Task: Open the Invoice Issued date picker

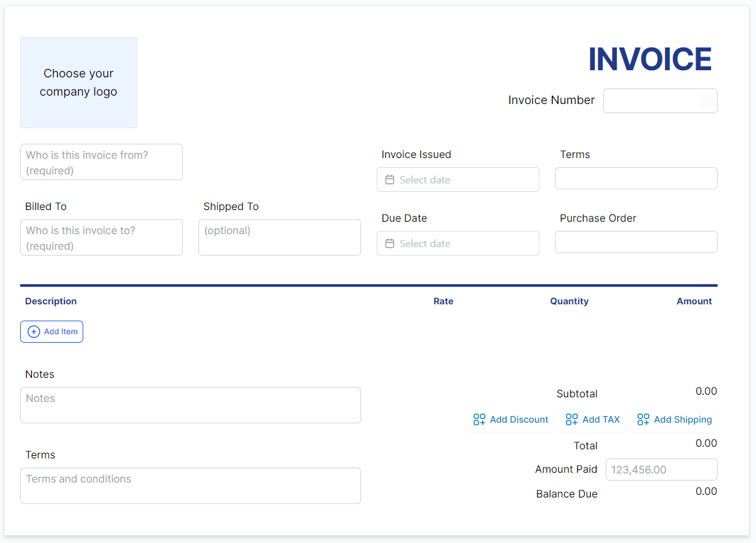Action: pyautogui.click(x=457, y=179)
